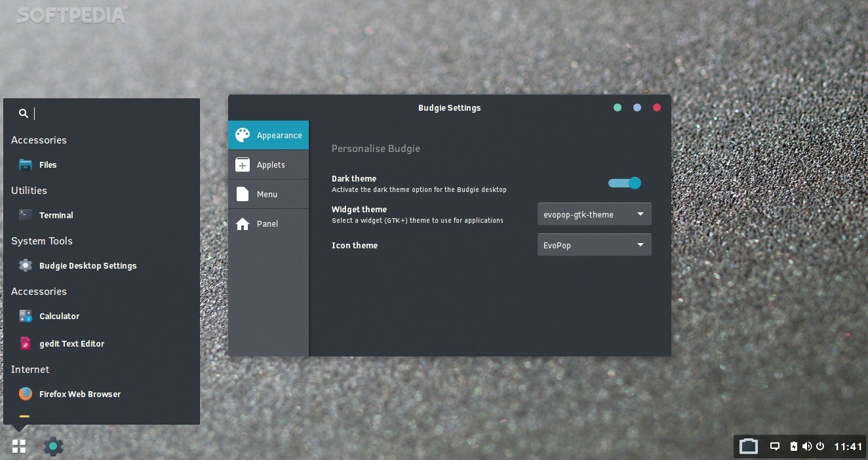Screen dimensions: 868x460
Task: Click the Applets plus icon
Action: 242,164
